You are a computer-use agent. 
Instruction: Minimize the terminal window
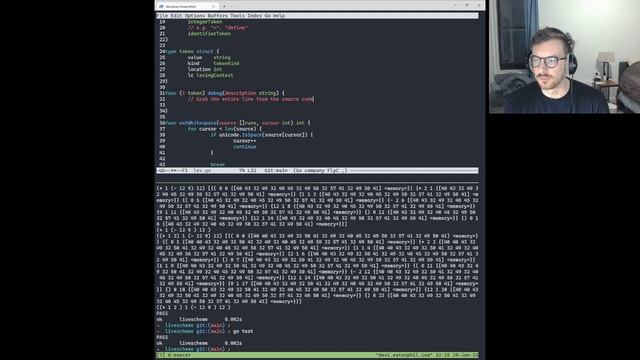point(455,6)
